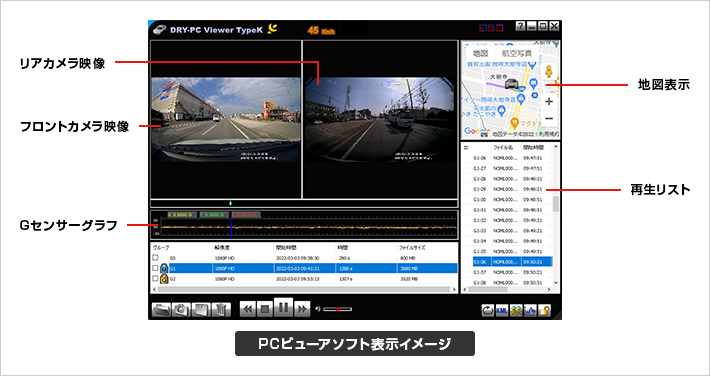Zoom out the map with minus button
The width and height of the screenshot is (710, 376).
point(549,119)
